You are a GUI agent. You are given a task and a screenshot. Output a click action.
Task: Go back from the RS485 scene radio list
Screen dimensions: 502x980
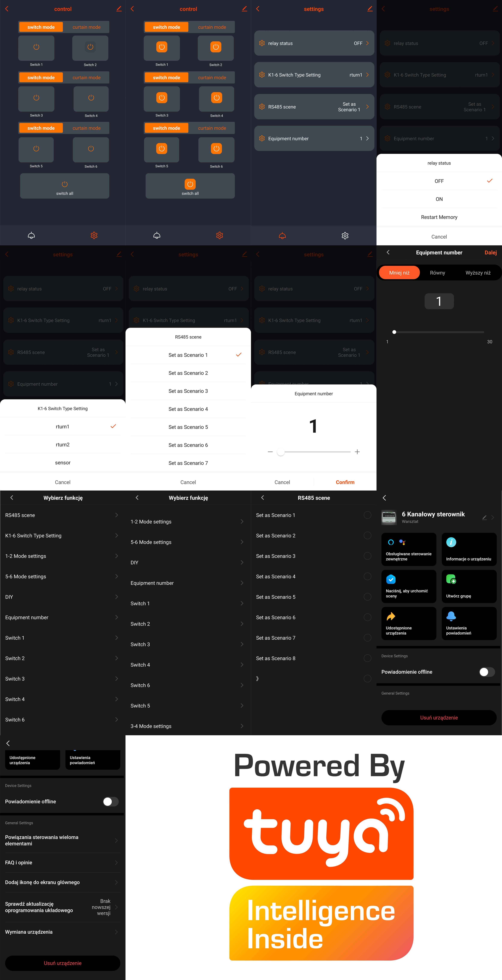coord(262,498)
